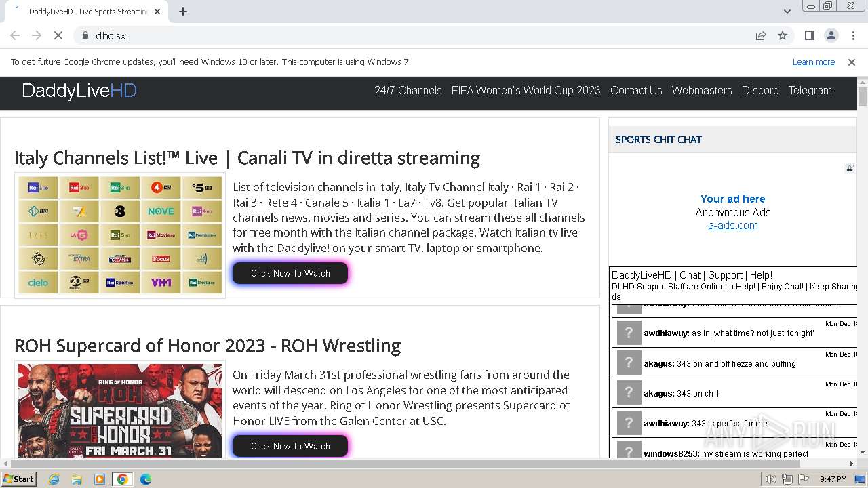Click Now To Watch ROH Supercard
868x488 pixels.
point(290,446)
